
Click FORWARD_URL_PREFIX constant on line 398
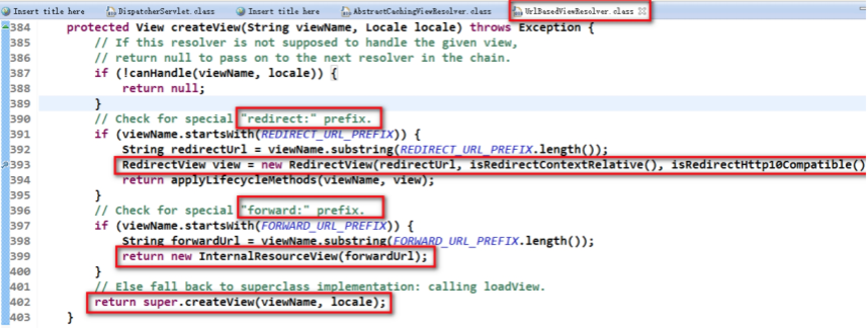tap(456, 241)
